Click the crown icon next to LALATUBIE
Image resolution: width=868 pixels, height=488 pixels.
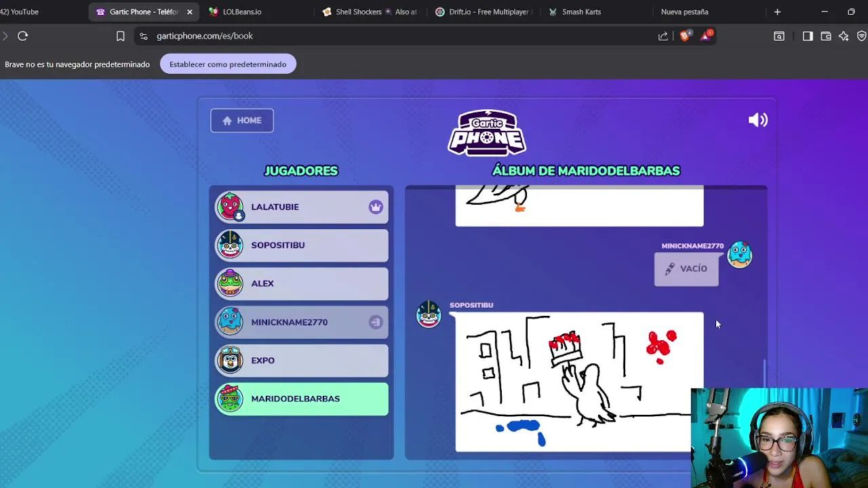tap(376, 207)
